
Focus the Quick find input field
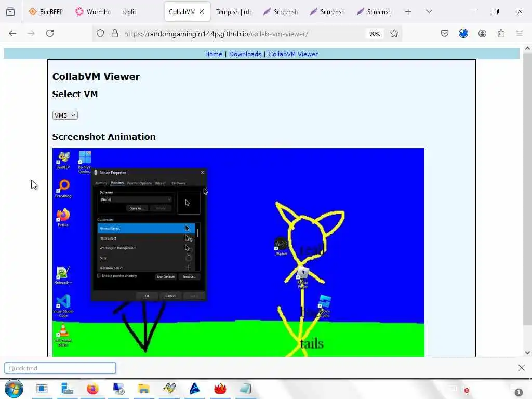click(x=60, y=368)
